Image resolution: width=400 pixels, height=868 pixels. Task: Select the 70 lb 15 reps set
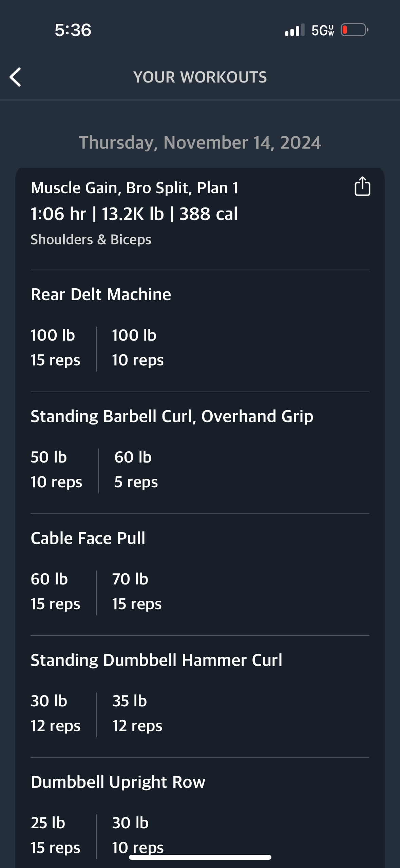pos(137,591)
